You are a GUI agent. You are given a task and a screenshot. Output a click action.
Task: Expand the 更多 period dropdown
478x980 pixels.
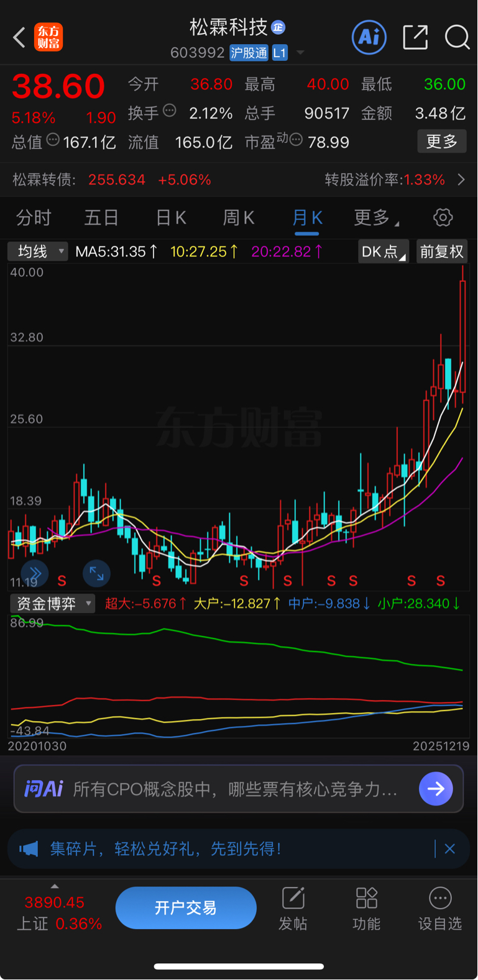[377, 218]
